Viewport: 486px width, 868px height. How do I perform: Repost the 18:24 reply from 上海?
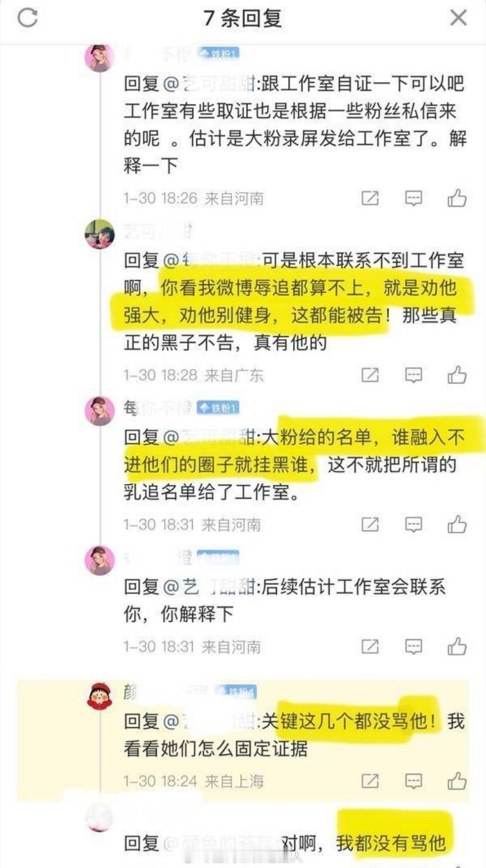click(x=370, y=781)
